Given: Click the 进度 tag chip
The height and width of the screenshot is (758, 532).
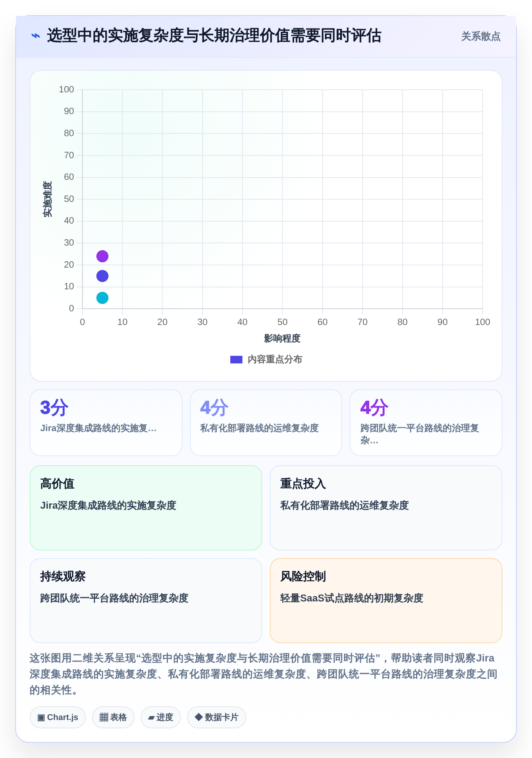Looking at the screenshot, I should (161, 717).
